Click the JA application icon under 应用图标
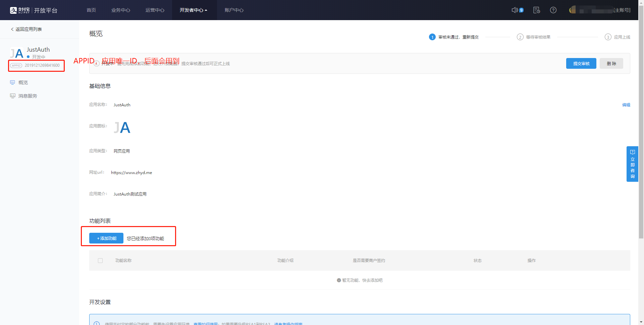The image size is (644, 325). pos(122,127)
